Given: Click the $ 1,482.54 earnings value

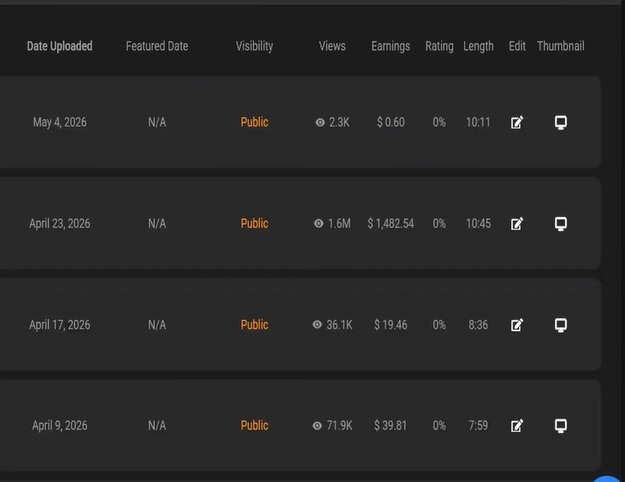Looking at the screenshot, I should click(391, 224).
